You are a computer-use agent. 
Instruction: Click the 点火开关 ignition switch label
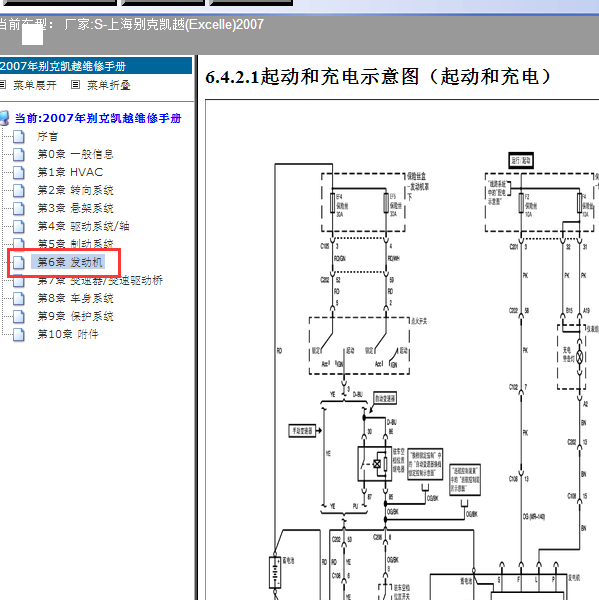[x=419, y=321]
